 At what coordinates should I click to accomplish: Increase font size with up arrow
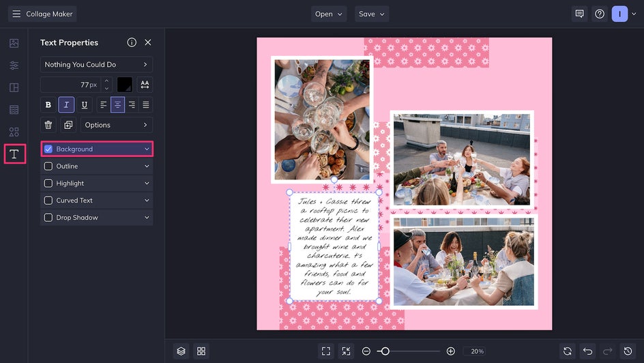click(107, 81)
